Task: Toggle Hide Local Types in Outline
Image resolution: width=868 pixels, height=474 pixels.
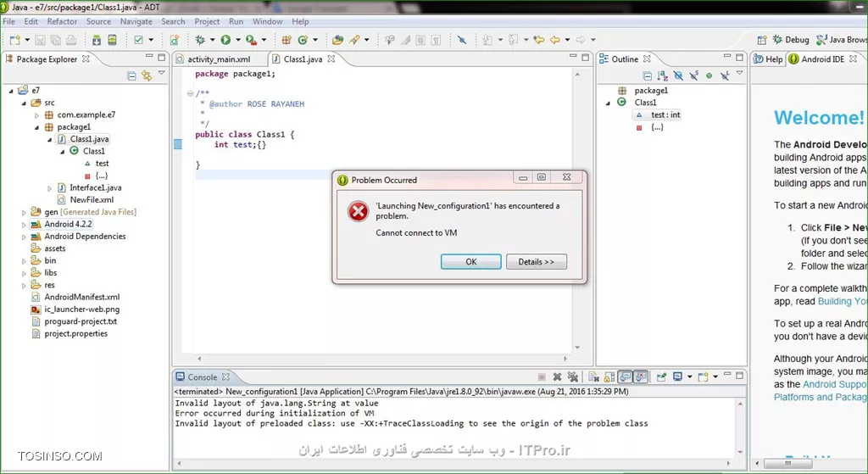Action: 725,75
